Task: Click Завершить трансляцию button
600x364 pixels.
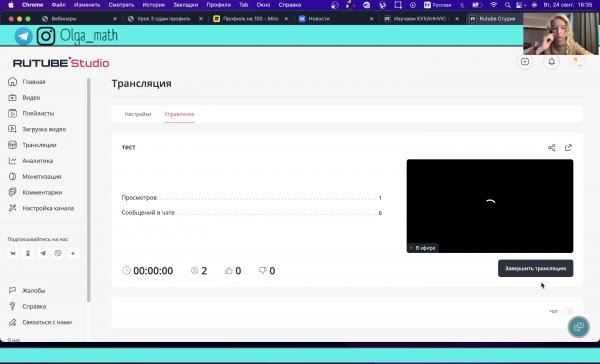Action: pos(535,268)
